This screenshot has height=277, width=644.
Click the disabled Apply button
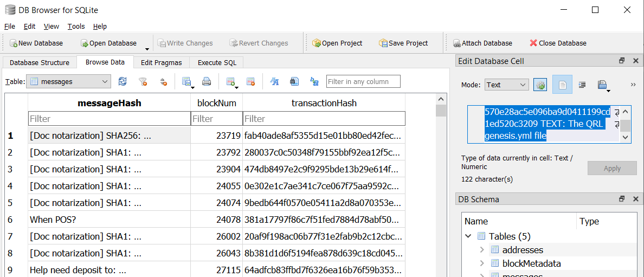[612, 168]
